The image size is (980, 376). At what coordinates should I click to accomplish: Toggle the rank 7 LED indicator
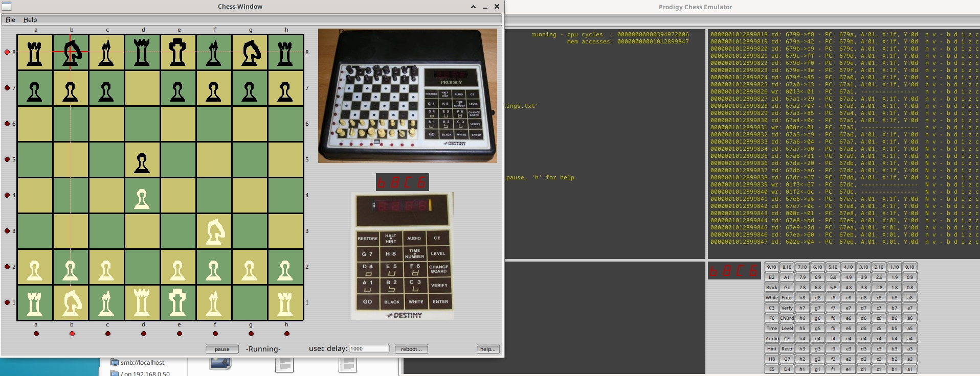[7, 88]
